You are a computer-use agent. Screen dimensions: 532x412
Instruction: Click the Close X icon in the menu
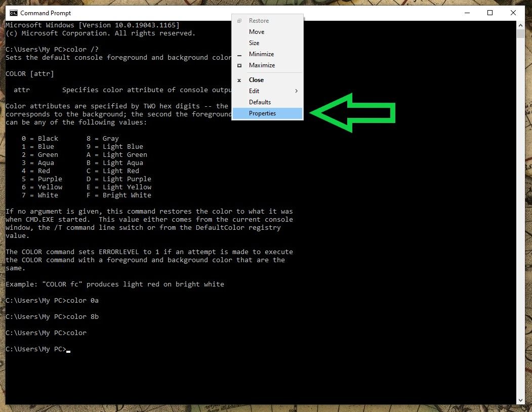click(238, 80)
